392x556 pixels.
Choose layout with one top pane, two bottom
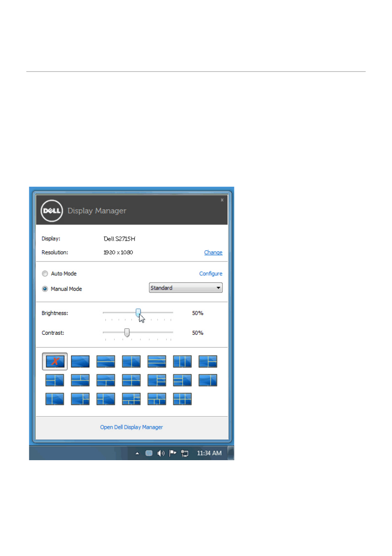(x=106, y=380)
